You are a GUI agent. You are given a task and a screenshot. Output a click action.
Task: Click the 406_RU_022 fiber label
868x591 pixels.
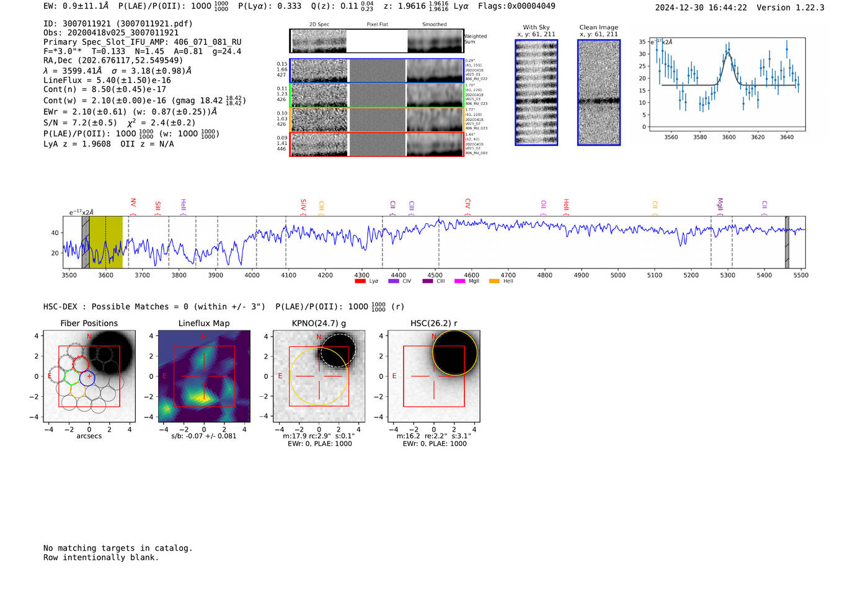tap(476, 79)
